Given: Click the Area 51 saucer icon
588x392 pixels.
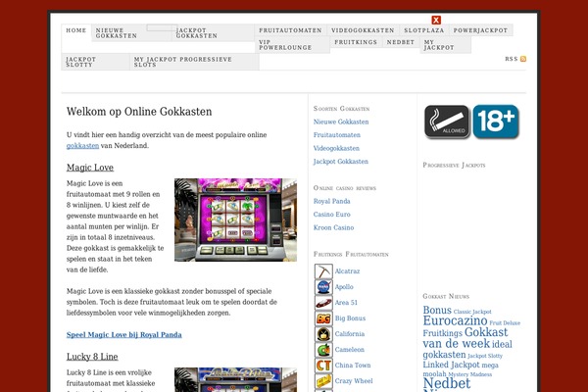Looking at the screenshot, I should tap(323, 303).
